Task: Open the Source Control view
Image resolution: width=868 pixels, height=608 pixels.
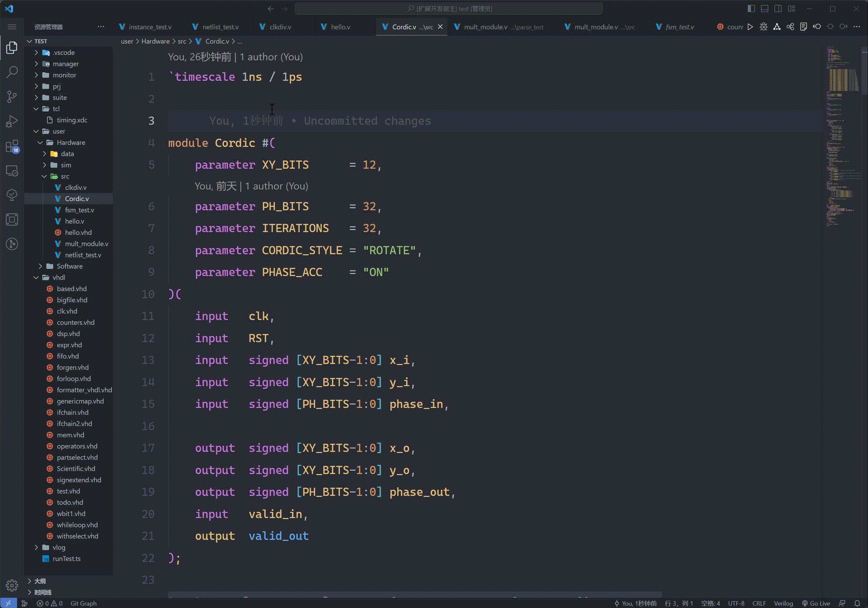Action: (12, 96)
